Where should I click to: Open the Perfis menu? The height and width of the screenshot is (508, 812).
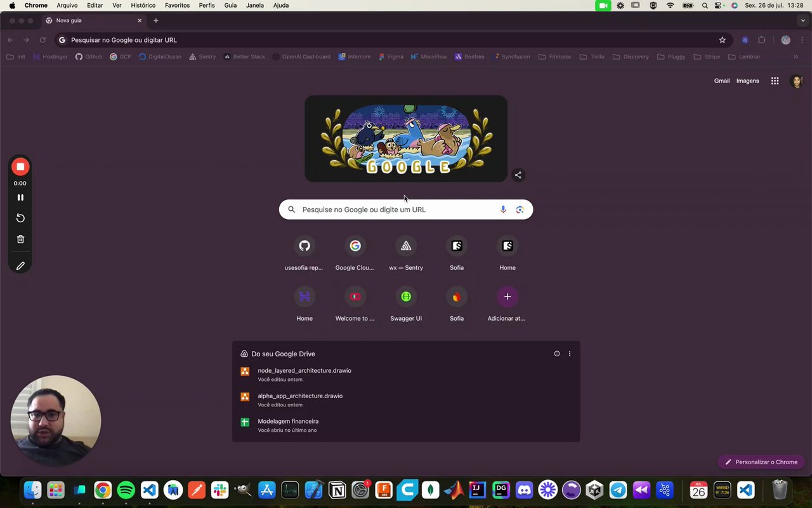[x=207, y=5]
